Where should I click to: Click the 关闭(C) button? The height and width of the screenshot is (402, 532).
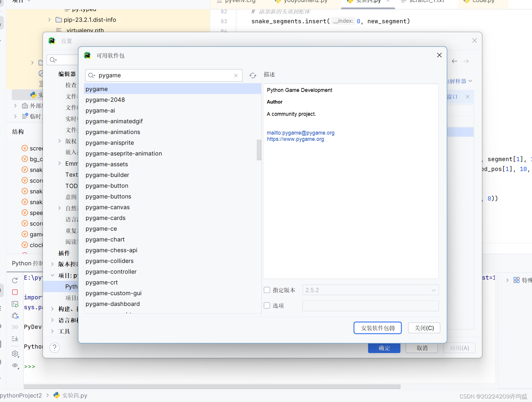[424, 328]
